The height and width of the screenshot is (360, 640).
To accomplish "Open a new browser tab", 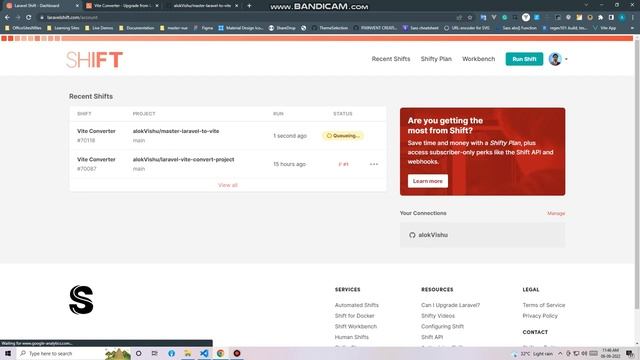I will 249,6.
